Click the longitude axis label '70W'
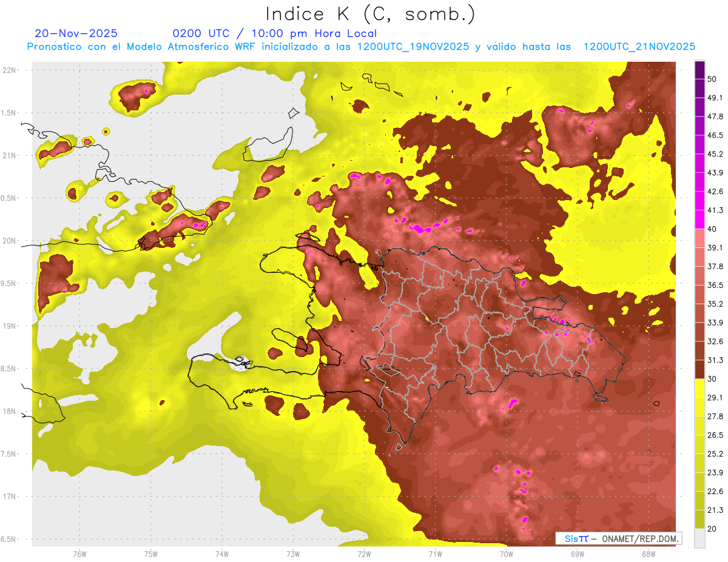Image resolution: width=728 pixels, height=562 pixels. point(506,554)
